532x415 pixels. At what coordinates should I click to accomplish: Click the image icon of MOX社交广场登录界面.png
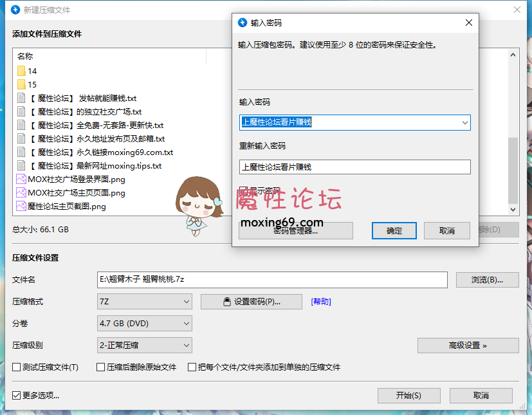click(x=21, y=179)
